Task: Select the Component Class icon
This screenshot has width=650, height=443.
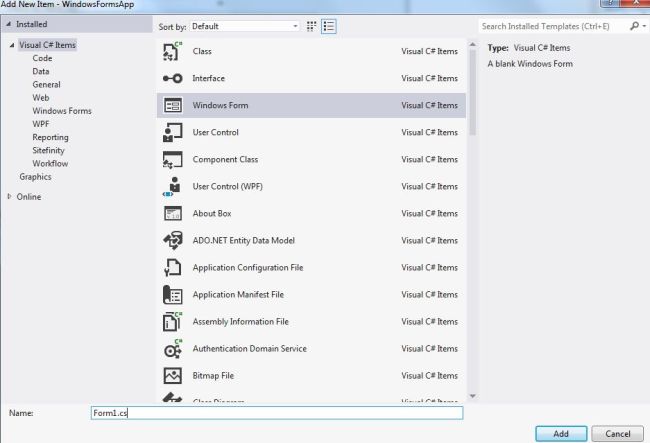Action: coord(172,159)
